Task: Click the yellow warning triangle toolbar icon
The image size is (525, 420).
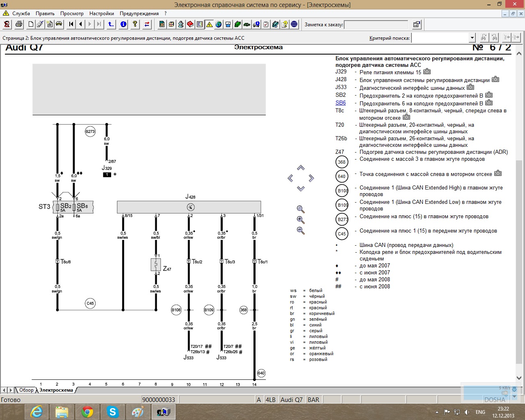Action: [209, 24]
